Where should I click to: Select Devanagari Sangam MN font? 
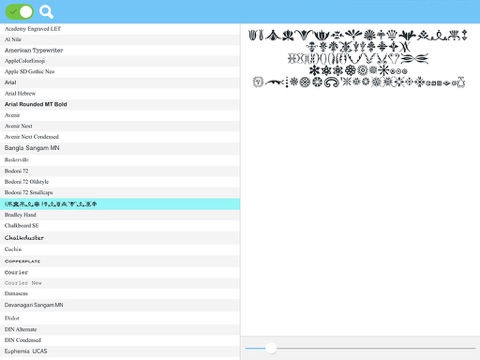[120, 305]
